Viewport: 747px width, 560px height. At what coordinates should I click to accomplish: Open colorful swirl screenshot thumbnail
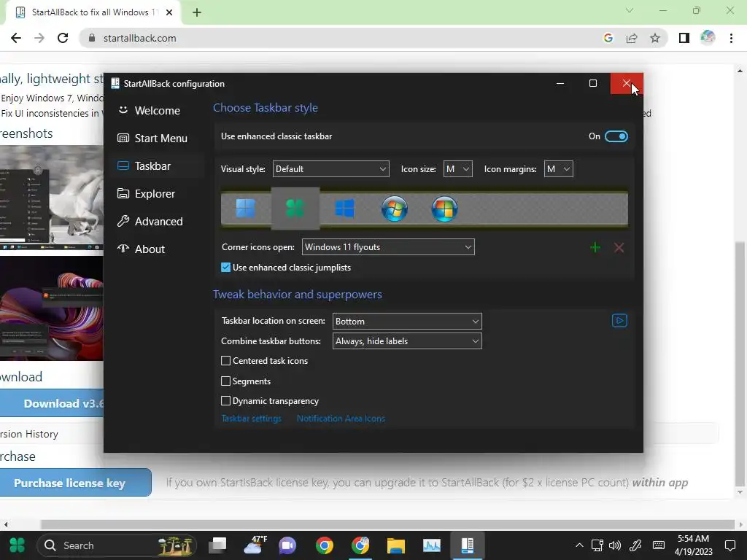pos(52,308)
